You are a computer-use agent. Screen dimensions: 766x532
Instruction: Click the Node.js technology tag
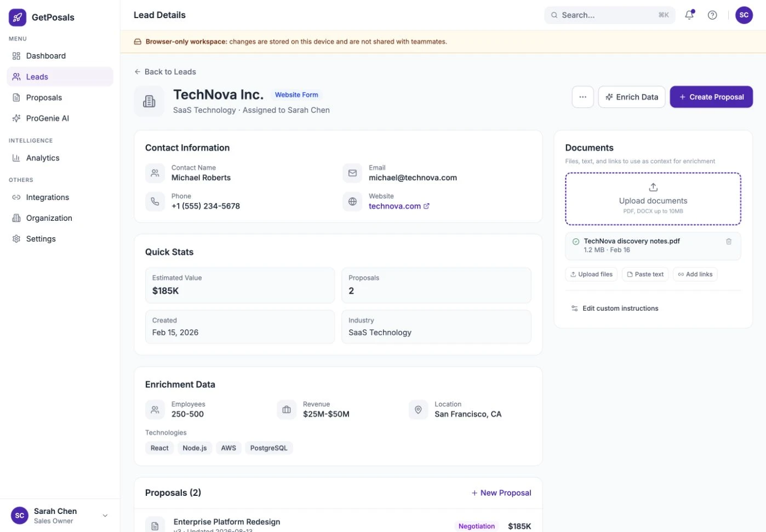(195, 448)
